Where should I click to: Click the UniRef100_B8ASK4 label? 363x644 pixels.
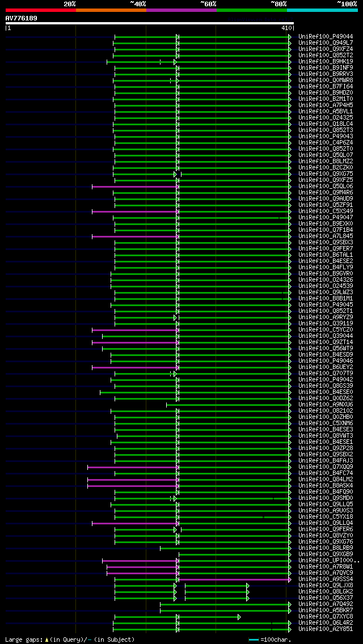(x=326, y=485)
